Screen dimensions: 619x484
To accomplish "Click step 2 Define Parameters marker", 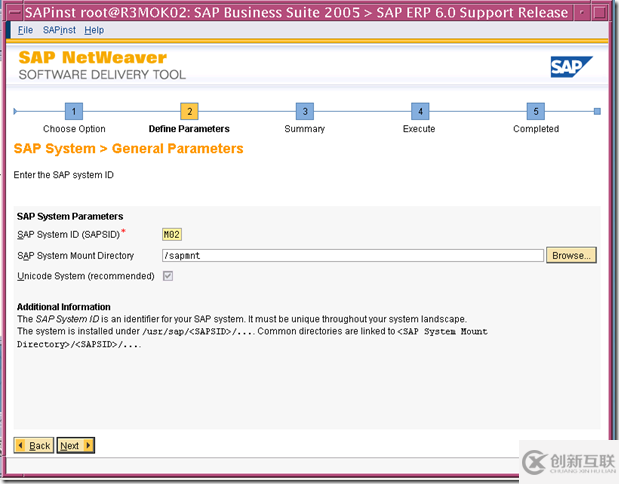I will 189,111.
